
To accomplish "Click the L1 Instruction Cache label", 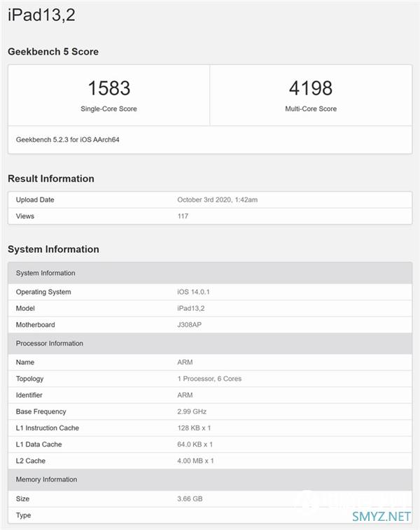I will [x=48, y=428].
